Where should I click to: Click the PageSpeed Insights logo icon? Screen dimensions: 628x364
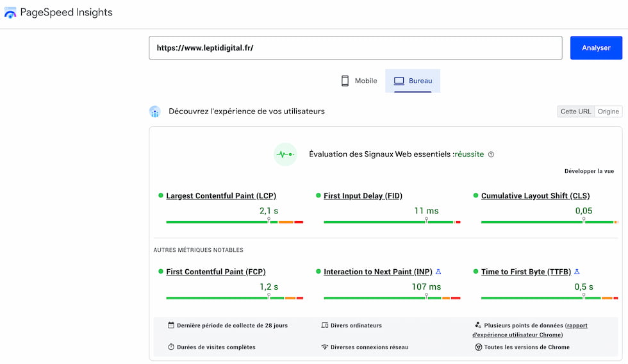coord(10,12)
